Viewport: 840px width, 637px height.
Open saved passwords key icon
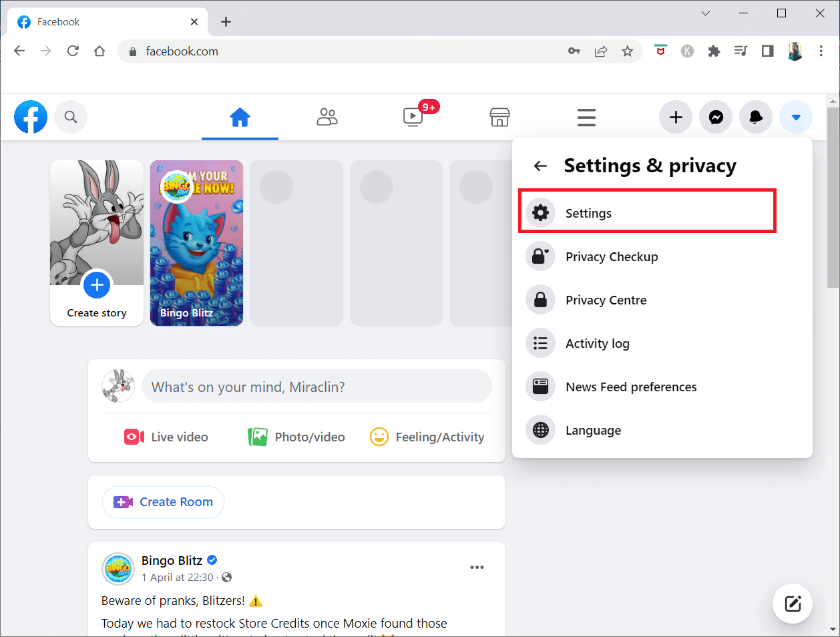click(x=574, y=51)
